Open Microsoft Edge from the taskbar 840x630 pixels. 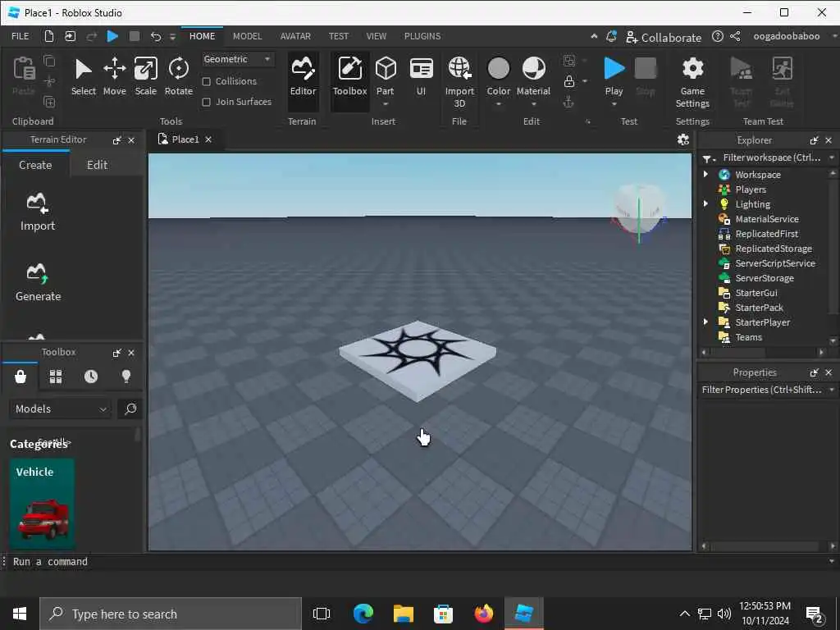click(363, 614)
